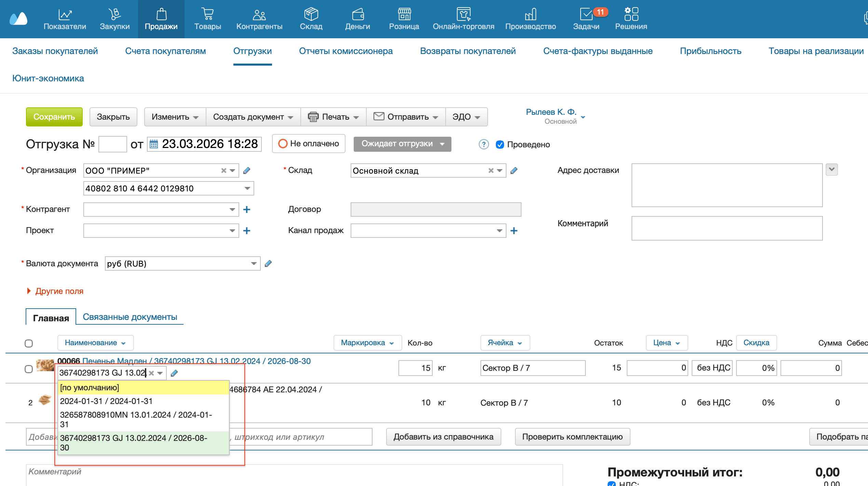
Task: Open the Создать документ dropdown
Action: click(253, 117)
